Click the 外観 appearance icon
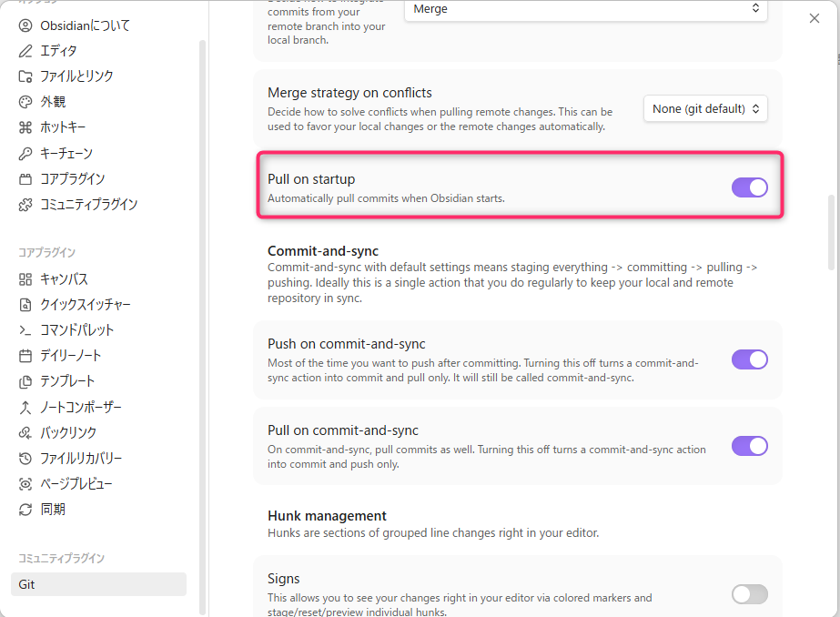 (x=25, y=102)
